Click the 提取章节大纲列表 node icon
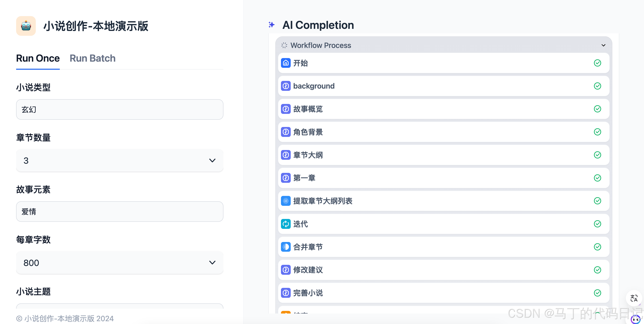 coord(285,201)
